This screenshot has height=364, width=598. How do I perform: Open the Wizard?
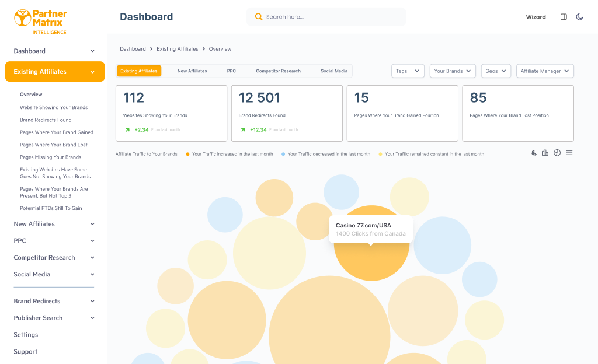pyautogui.click(x=536, y=17)
